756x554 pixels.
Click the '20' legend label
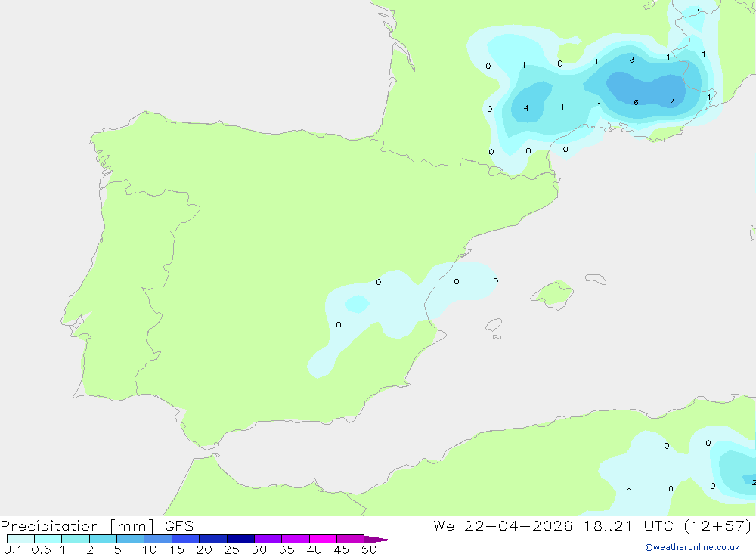[204, 549]
